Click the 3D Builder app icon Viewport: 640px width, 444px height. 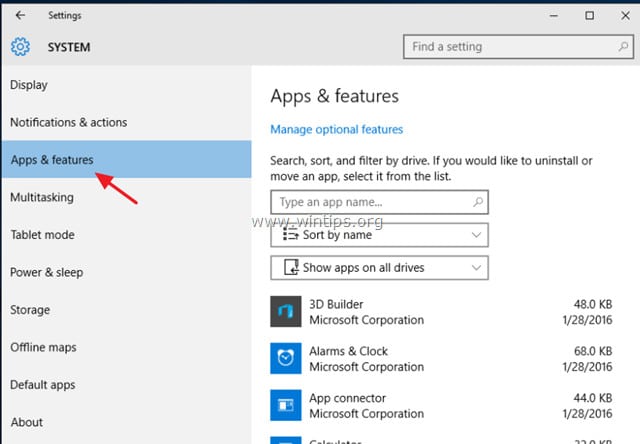pyautogui.click(x=286, y=312)
